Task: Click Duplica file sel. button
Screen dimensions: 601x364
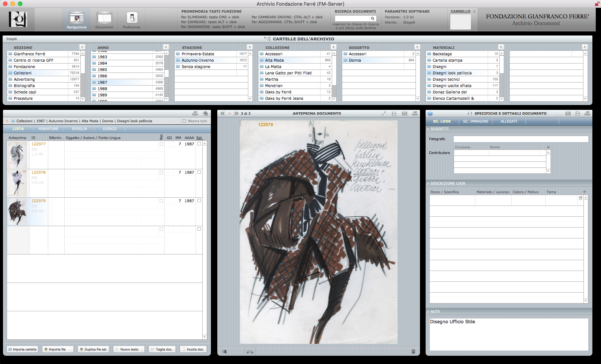Action: point(93,349)
